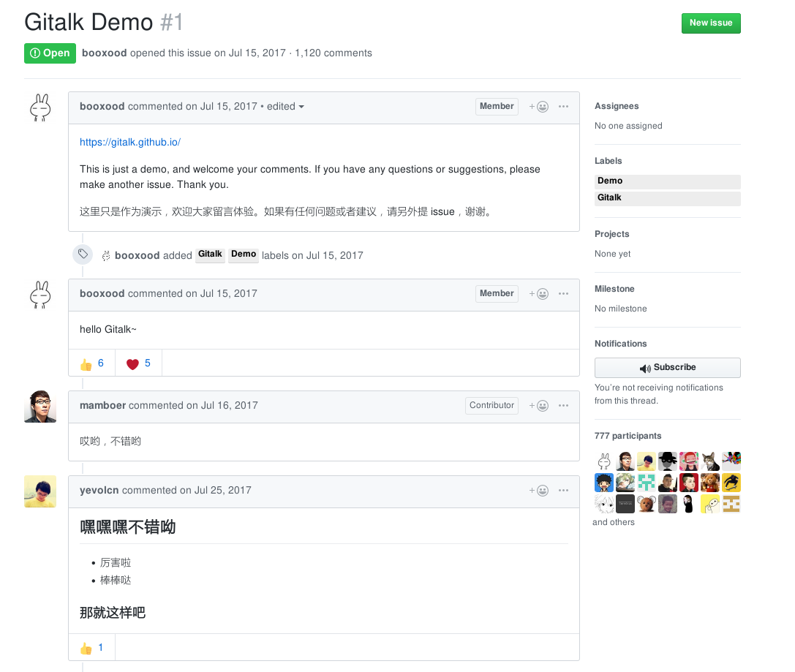Open three-dot menu on mamboer's comment
The height and width of the screenshot is (672, 795).
(563, 406)
